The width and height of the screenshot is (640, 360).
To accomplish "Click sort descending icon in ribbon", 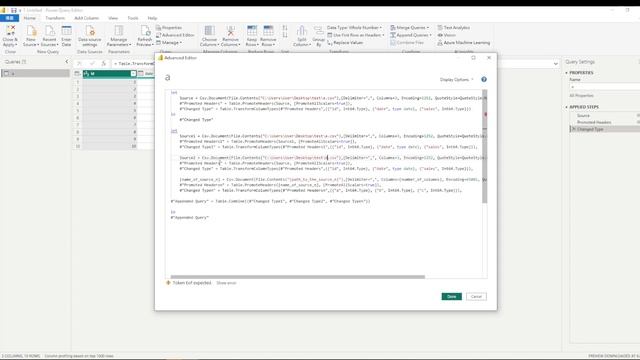I will click(285, 36).
